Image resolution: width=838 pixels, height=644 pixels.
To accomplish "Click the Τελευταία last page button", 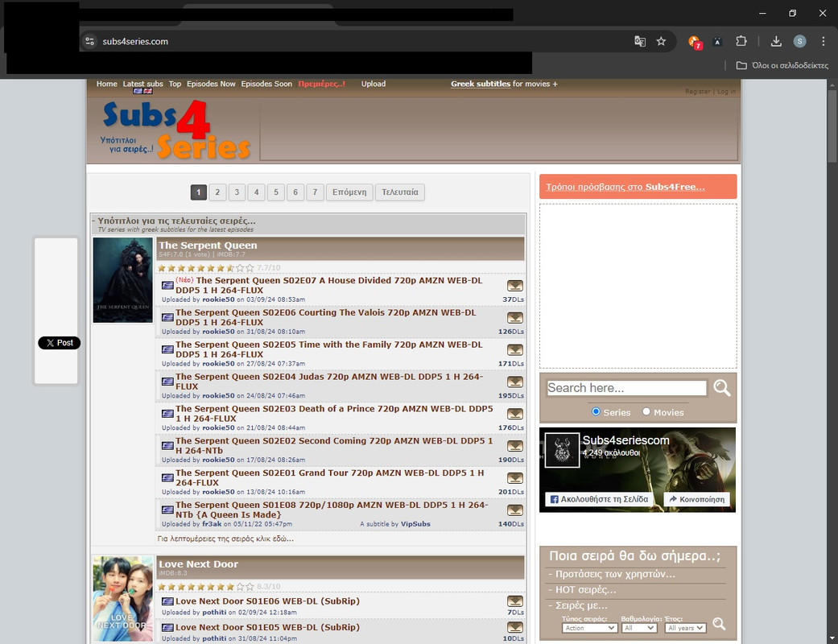I will [x=400, y=192].
